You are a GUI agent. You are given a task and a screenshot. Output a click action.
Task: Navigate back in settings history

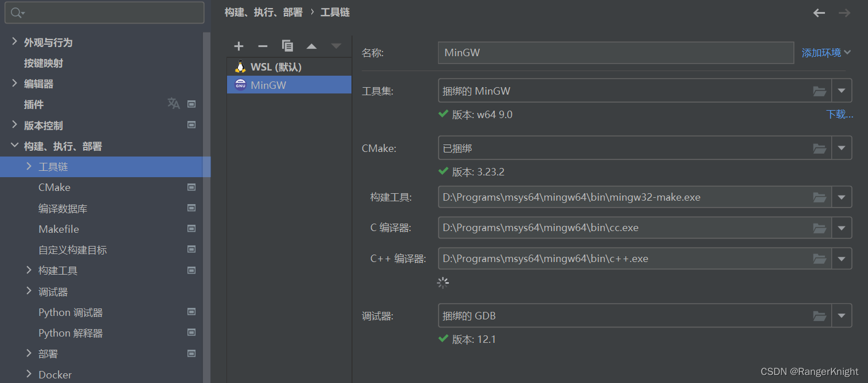coord(819,12)
